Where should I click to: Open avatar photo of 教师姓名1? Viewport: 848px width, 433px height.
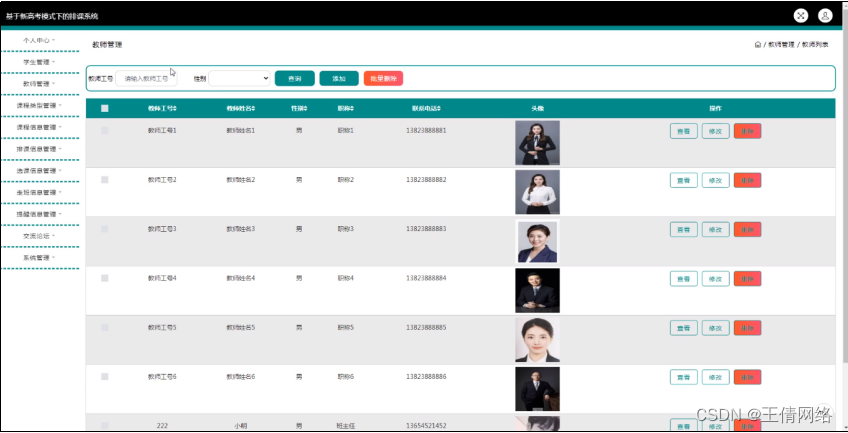pyautogui.click(x=537, y=143)
